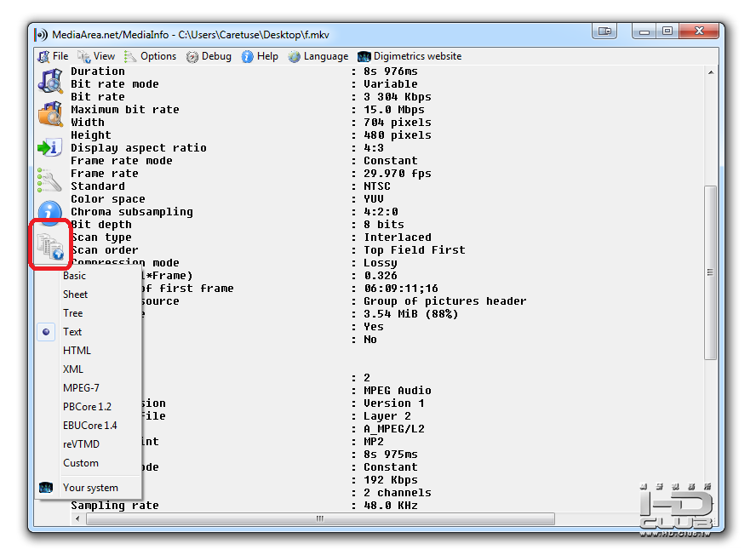Click the blue About info sidebar icon
This screenshot has width=756, height=555.
[x=49, y=211]
